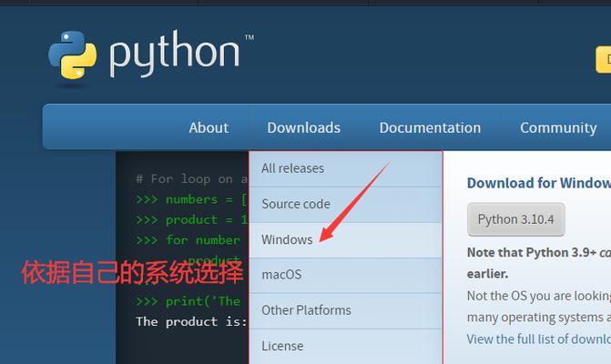Choose Other Platforms in the dropdown

[346, 310]
